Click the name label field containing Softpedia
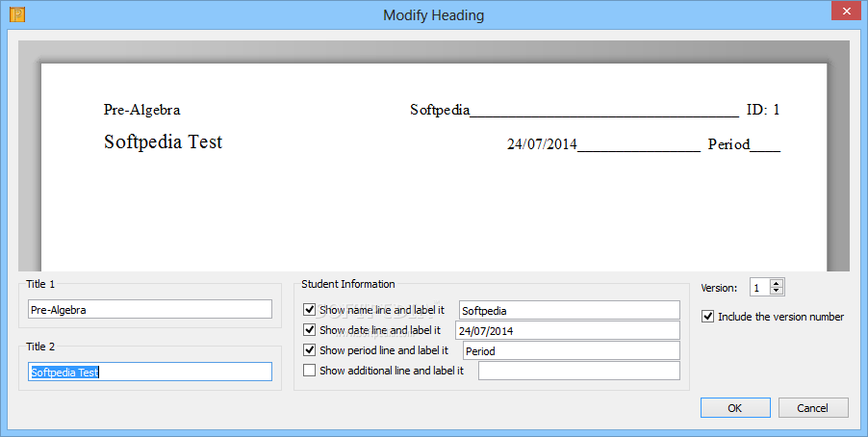 click(x=569, y=311)
